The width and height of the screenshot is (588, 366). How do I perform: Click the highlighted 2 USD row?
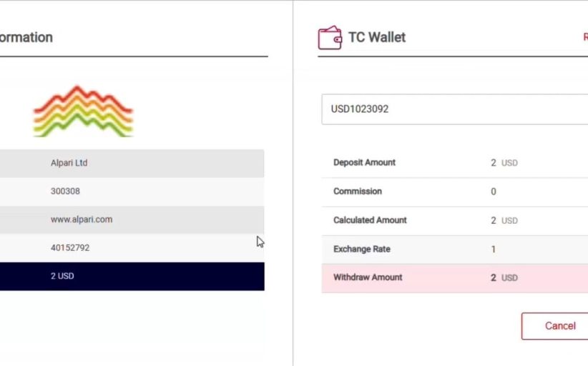tap(132, 277)
